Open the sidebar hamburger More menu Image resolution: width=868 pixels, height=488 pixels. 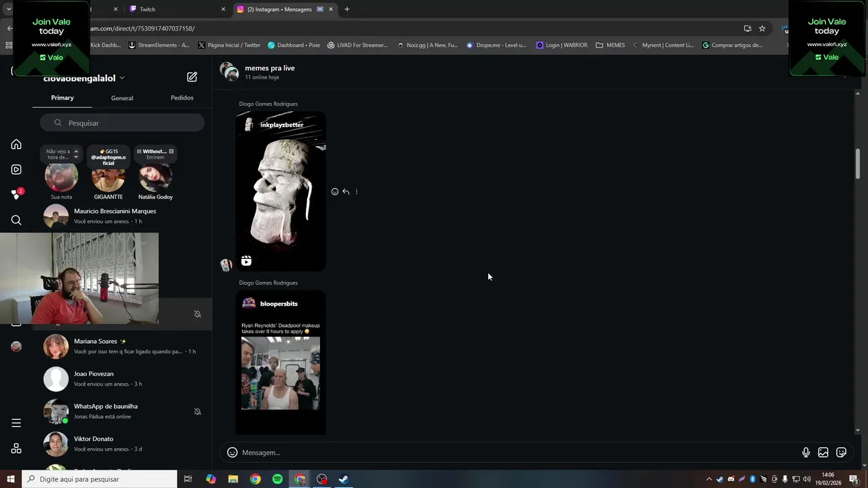16,423
